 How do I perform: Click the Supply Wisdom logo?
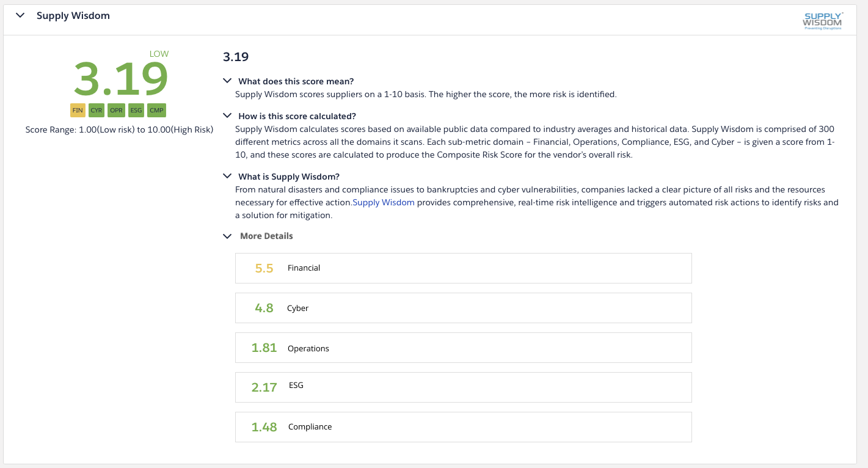pyautogui.click(x=823, y=20)
